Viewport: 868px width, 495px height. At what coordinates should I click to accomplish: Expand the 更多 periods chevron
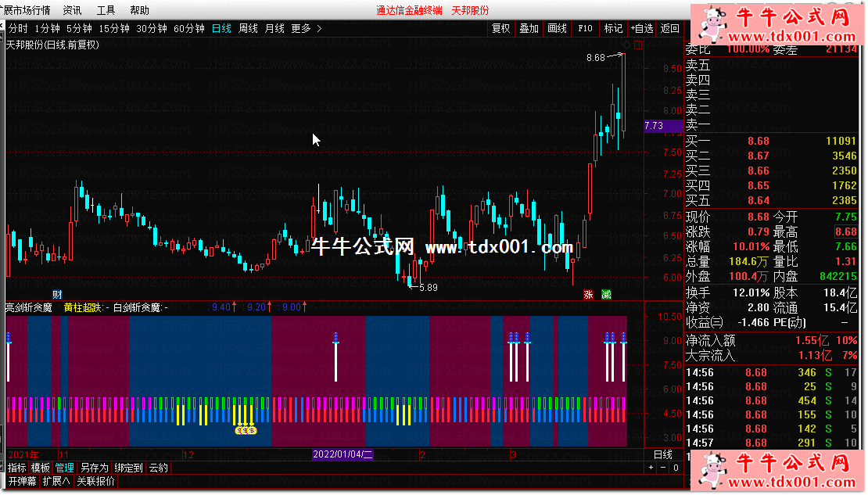pyautogui.click(x=319, y=28)
